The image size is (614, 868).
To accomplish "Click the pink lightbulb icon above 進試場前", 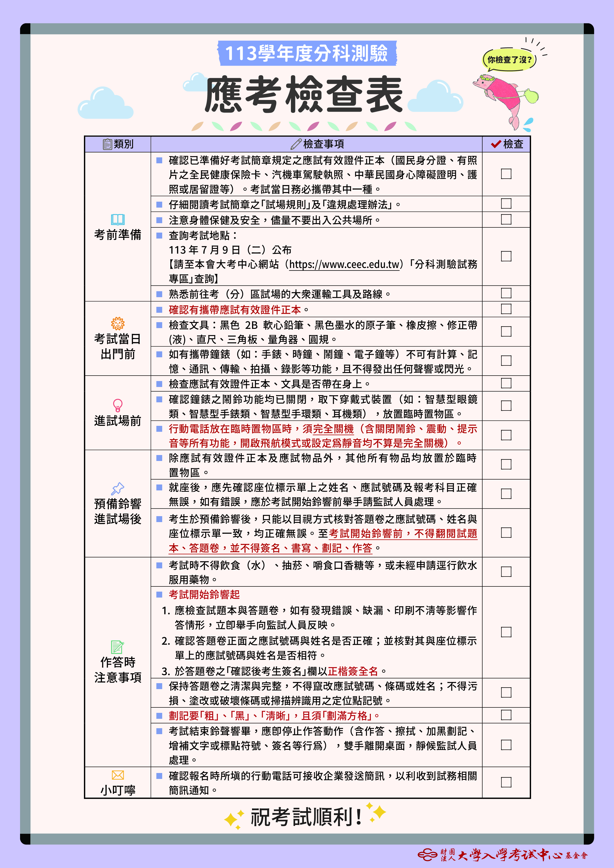I will pos(118,405).
